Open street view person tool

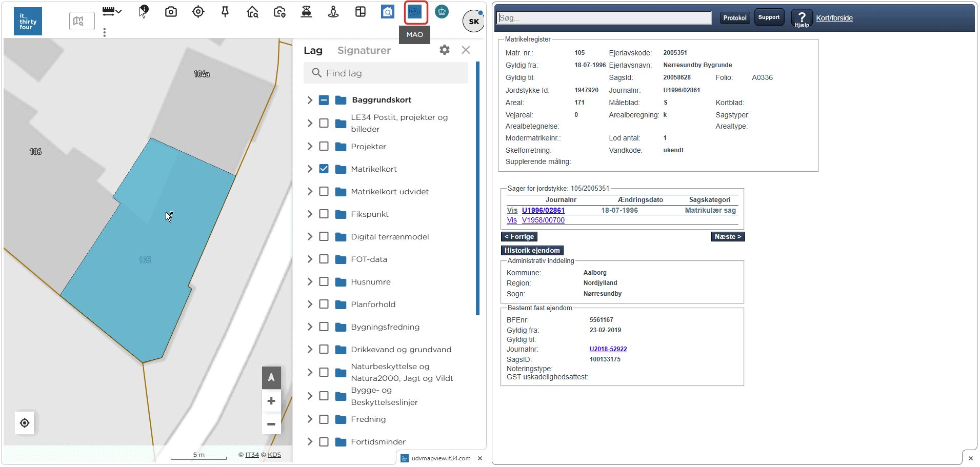click(333, 11)
